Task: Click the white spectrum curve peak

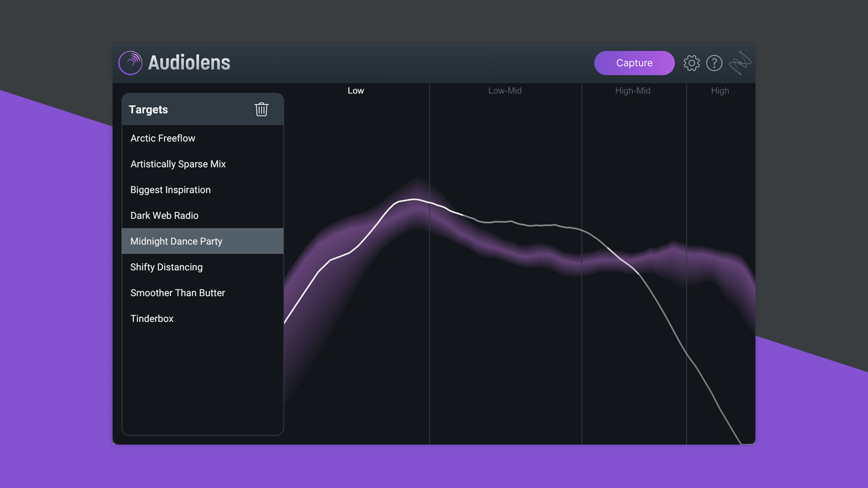Action: 414,200
